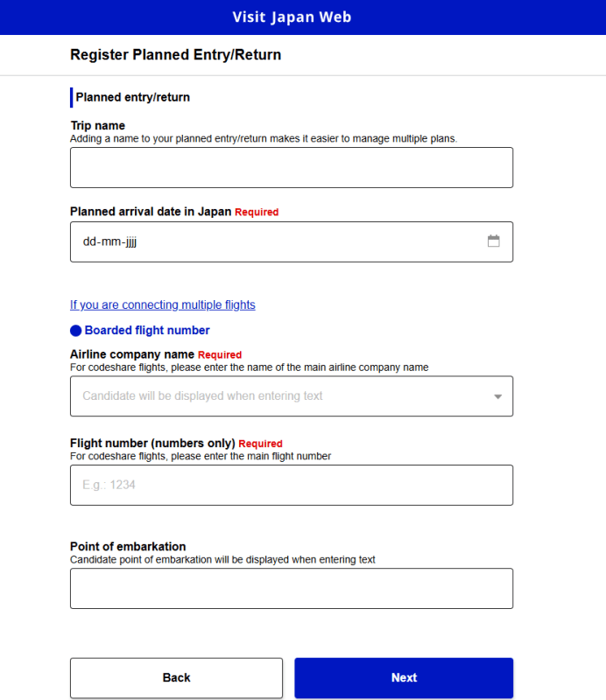Click the Airline company name label

(x=132, y=354)
